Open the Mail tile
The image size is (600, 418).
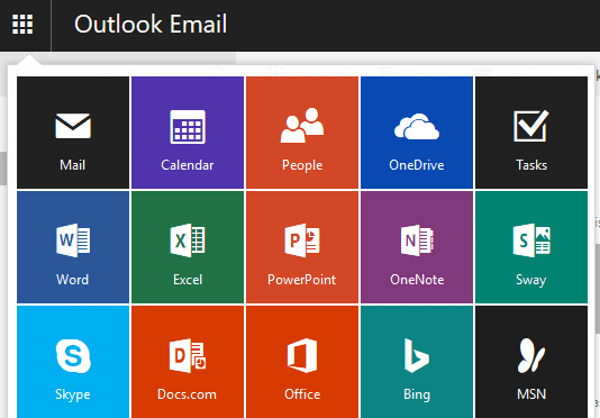click(x=73, y=132)
